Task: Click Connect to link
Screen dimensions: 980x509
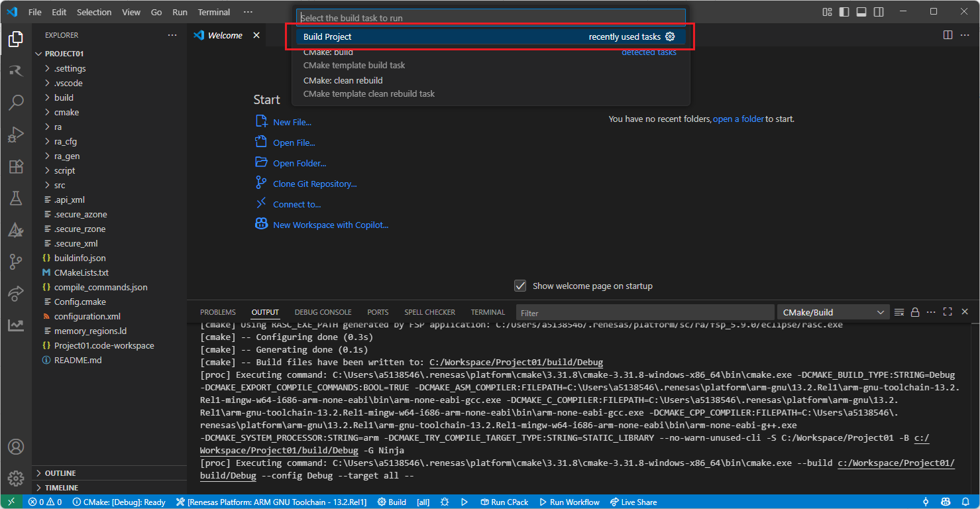Action: click(x=288, y=204)
